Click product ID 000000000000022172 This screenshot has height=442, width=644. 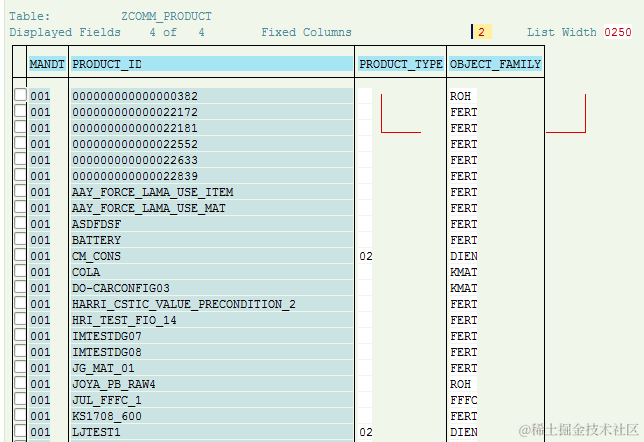[x=212, y=112]
